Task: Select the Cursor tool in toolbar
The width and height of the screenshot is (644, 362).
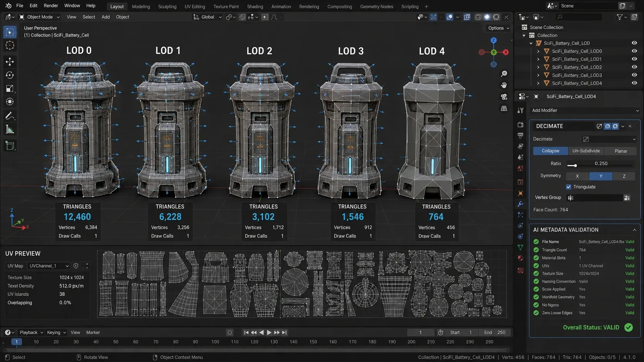Action: [10, 45]
